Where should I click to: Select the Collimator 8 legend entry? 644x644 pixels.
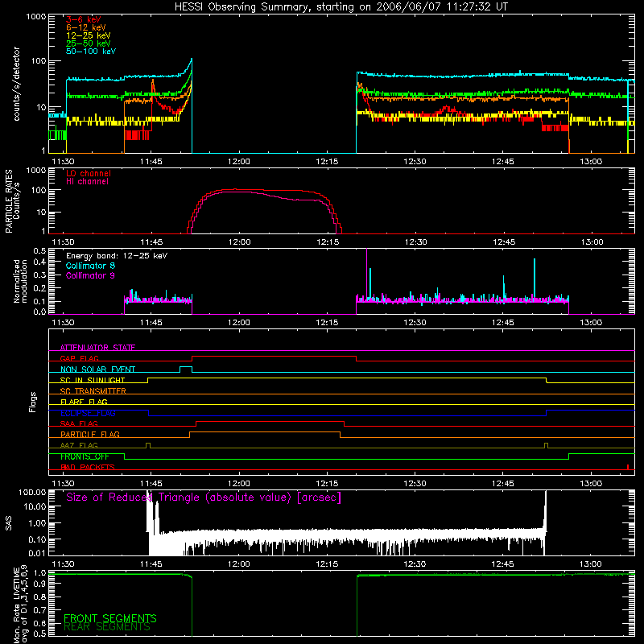[x=91, y=266]
